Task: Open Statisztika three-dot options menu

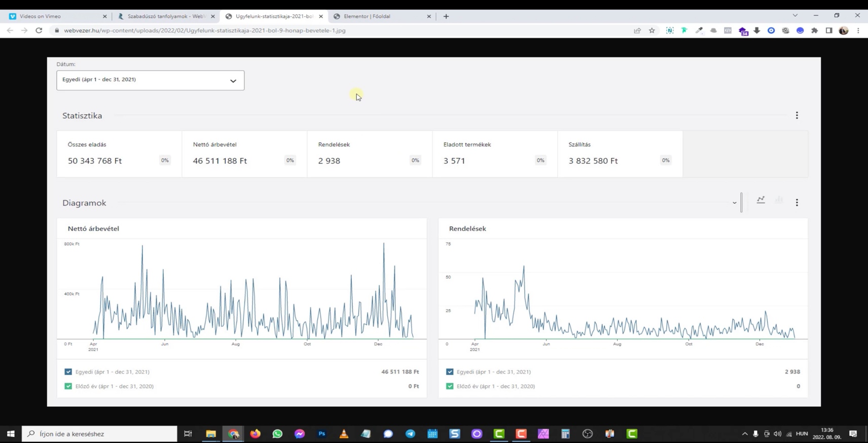Action: pyautogui.click(x=797, y=116)
